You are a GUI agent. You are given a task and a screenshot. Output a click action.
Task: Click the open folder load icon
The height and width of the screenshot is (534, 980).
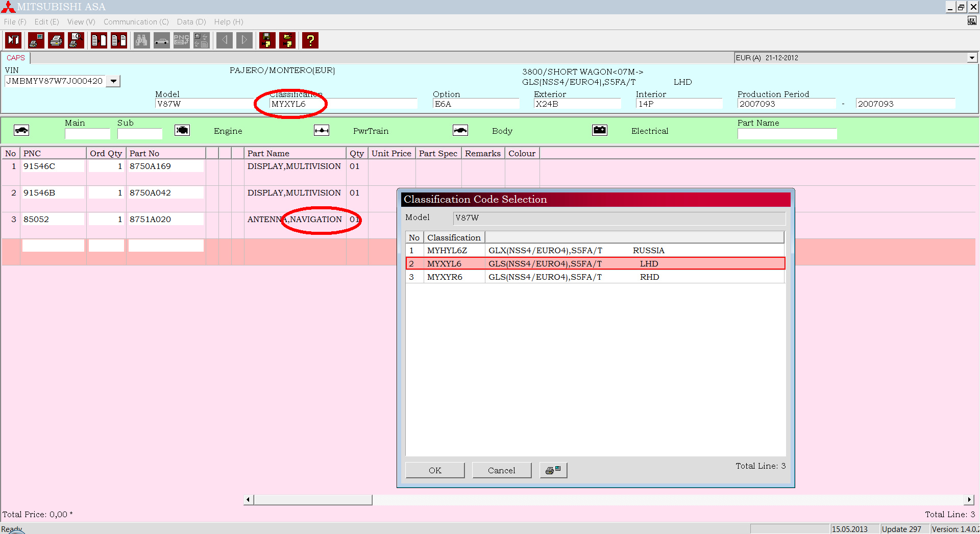click(x=287, y=40)
